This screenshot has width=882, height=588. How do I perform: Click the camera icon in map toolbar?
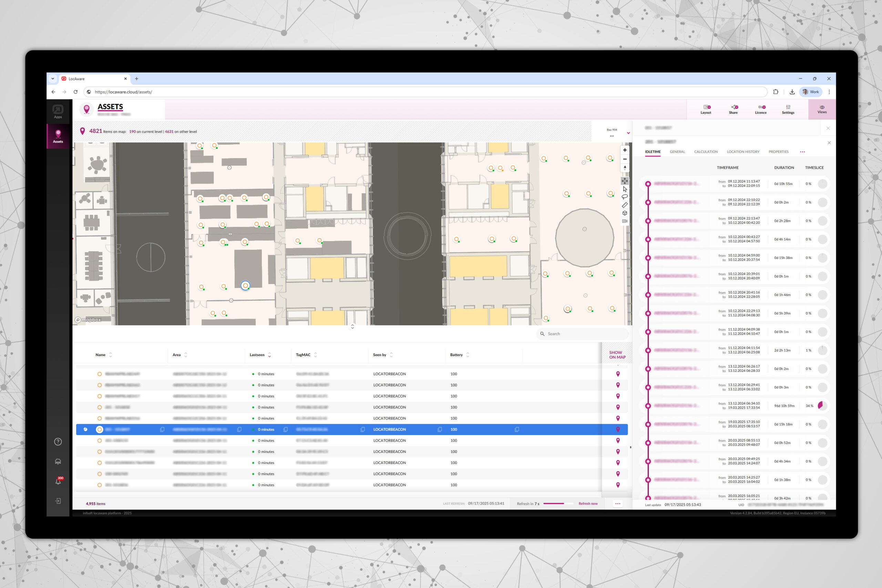pos(625,221)
